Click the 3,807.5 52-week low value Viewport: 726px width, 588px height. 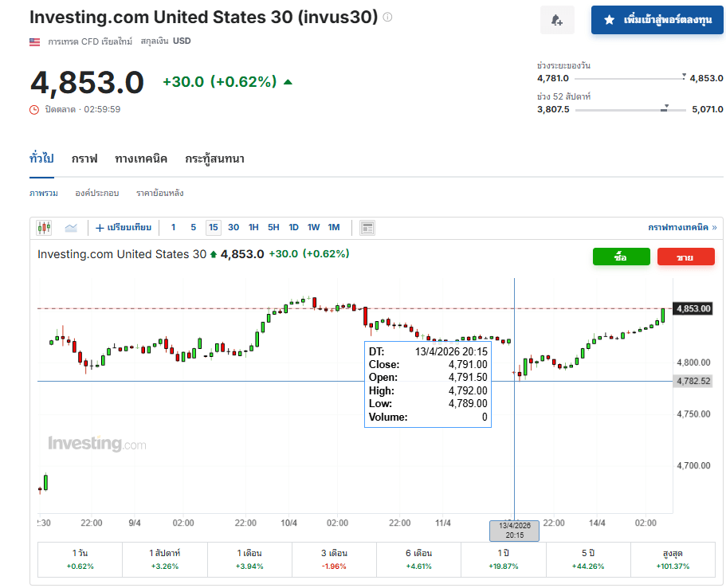(553, 110)
